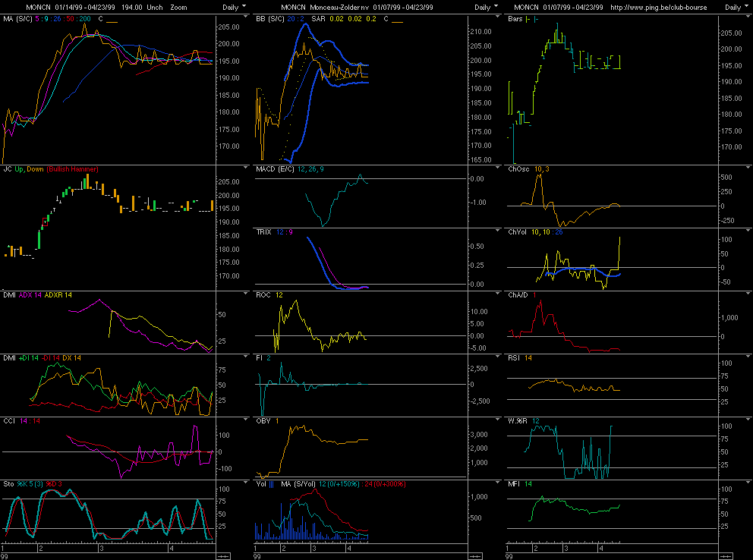Expand the ChVol panel menu arrow
The height and width of the screenshot is (560, 753).
click(x=748, y=231)
